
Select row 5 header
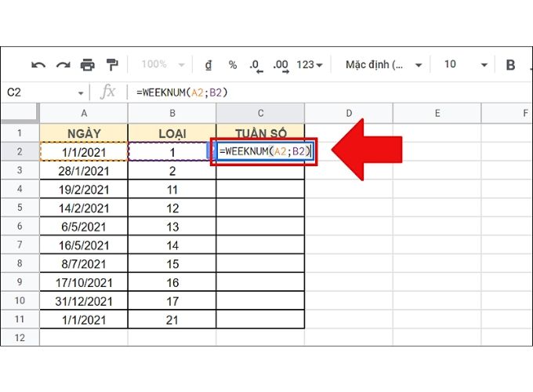[20, 208]
